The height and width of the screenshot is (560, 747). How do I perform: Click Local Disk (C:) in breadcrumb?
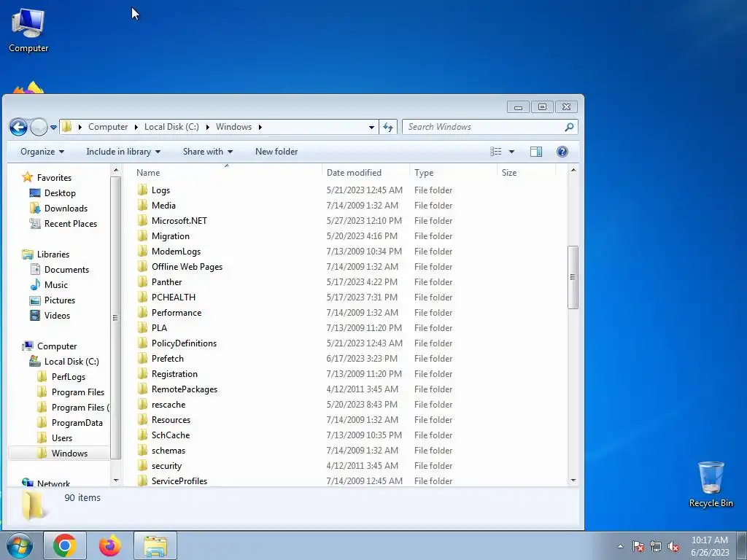(x=171, y=127)
